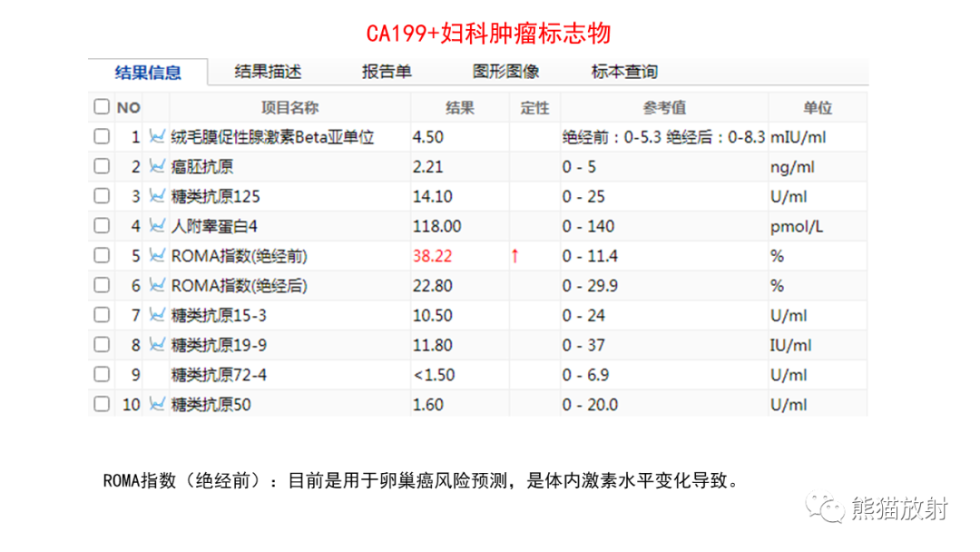Select the 绒毛膜促性腺激素Beta亚单位 item name

pos(272,137)
